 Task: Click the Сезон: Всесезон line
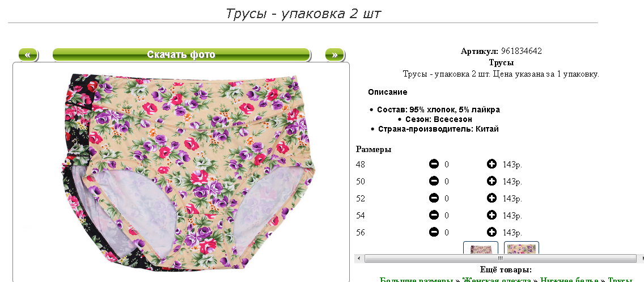(x=439, y=119)
